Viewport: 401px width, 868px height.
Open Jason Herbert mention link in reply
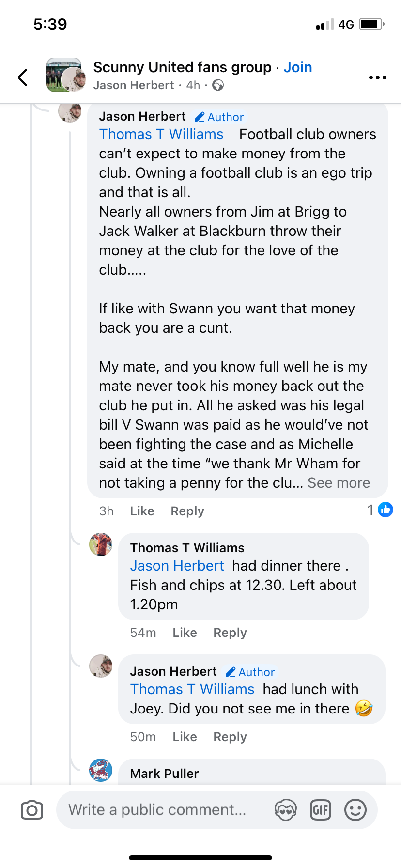click(177, 566)
